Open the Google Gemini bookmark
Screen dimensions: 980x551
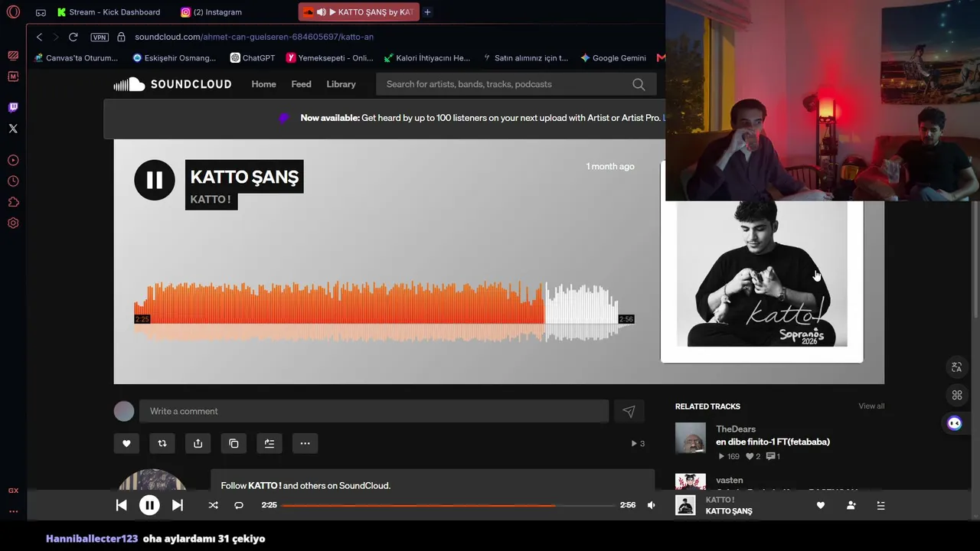pyautogui.click(x=613, y=57)
